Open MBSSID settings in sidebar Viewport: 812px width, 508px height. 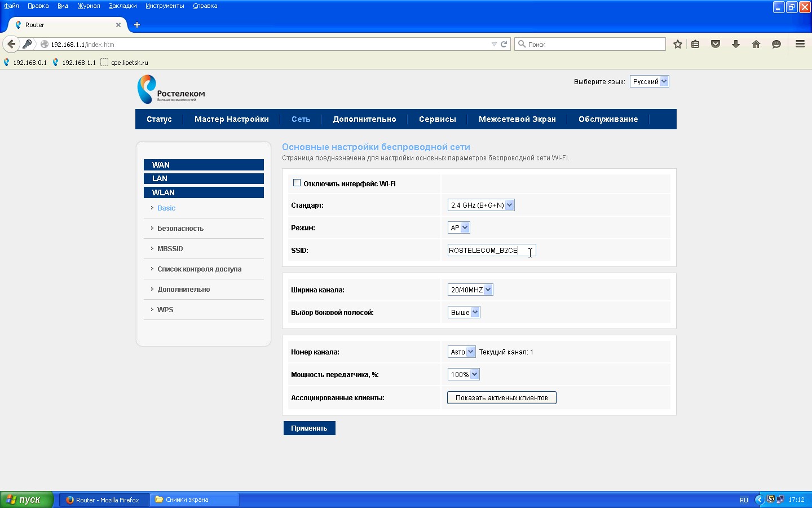pyautogui.click(x=170, y=249)
